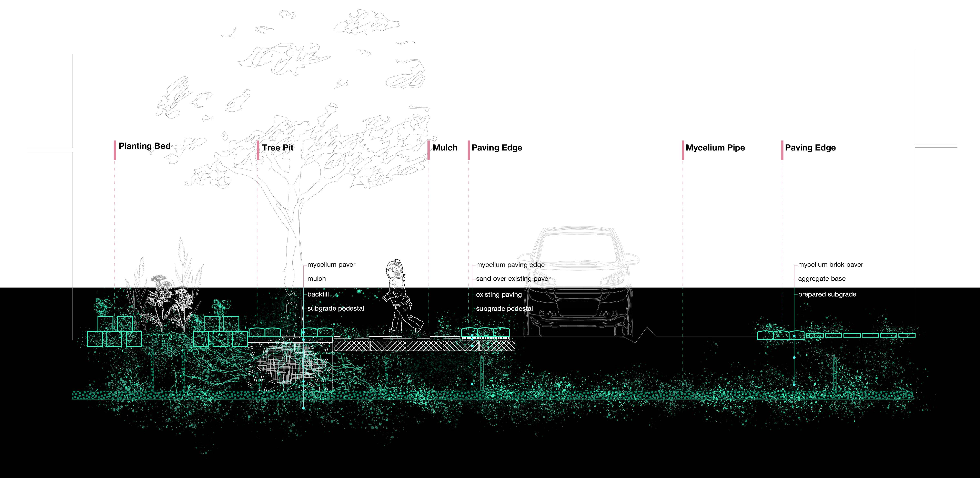Click the pink marker beside Planting Bed
The height and width of the screenshot is (478, 980).
click(114, 150)
